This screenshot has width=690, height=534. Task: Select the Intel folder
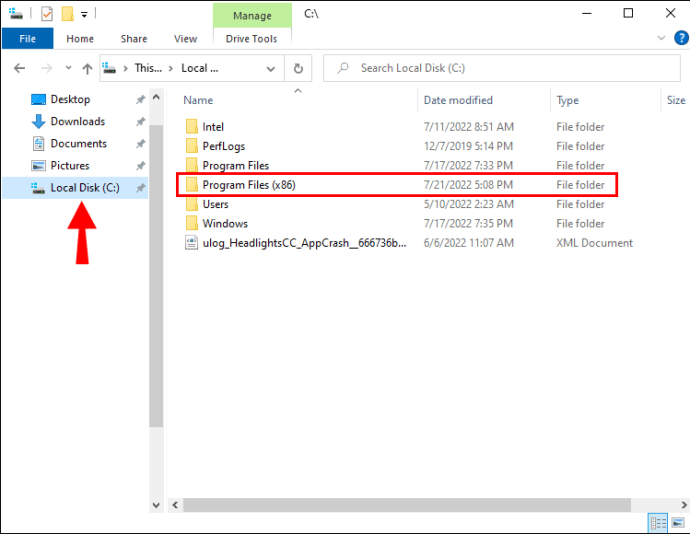(x=213, y=127)
